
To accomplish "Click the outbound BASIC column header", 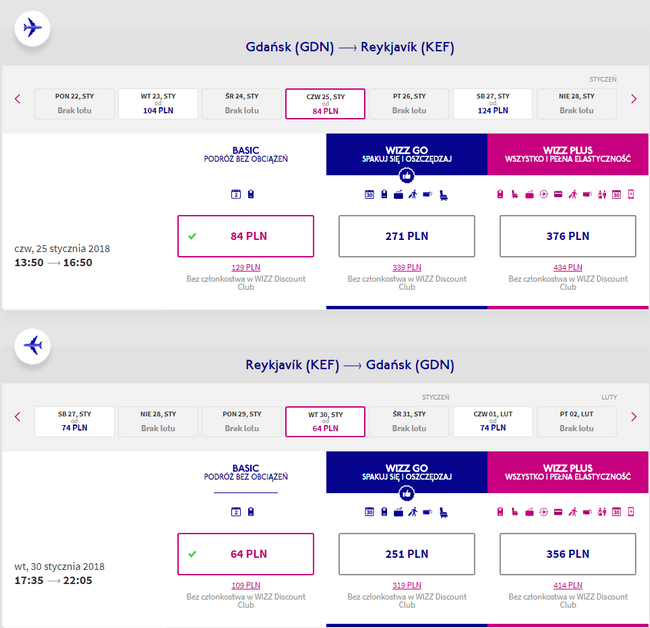I will click(x=246, y=154).
